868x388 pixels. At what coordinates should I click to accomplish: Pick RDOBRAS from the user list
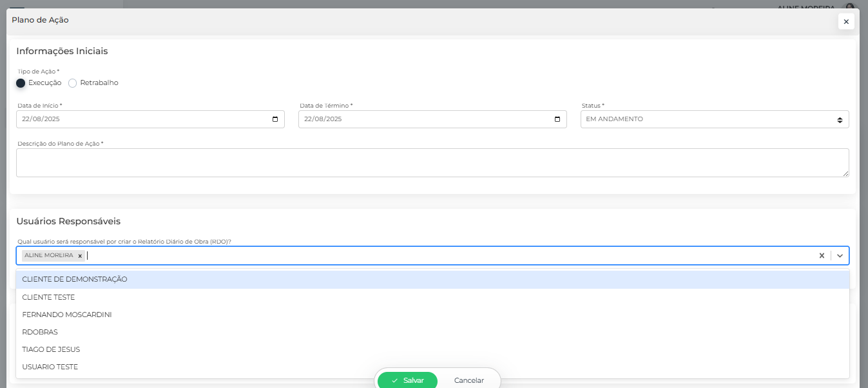click(x=40, y=332)
